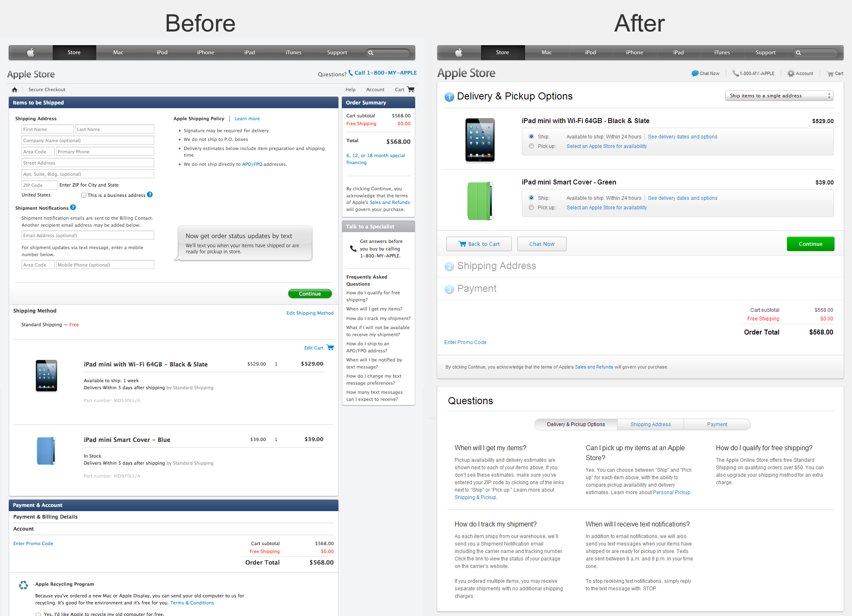This screenshot has height=616, width=852.
Task: Click the help icon next to Shipment Notifications
Action: pyautogui.click(x=73, y=207)
